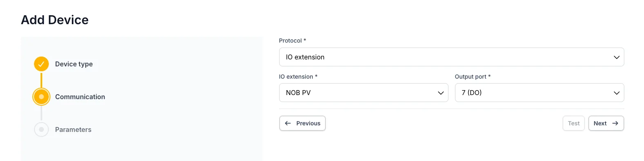This screenshot has height=161, width=644.
Task: Click the chevron beside 7 (DO)
Action: tap(617, 93)
